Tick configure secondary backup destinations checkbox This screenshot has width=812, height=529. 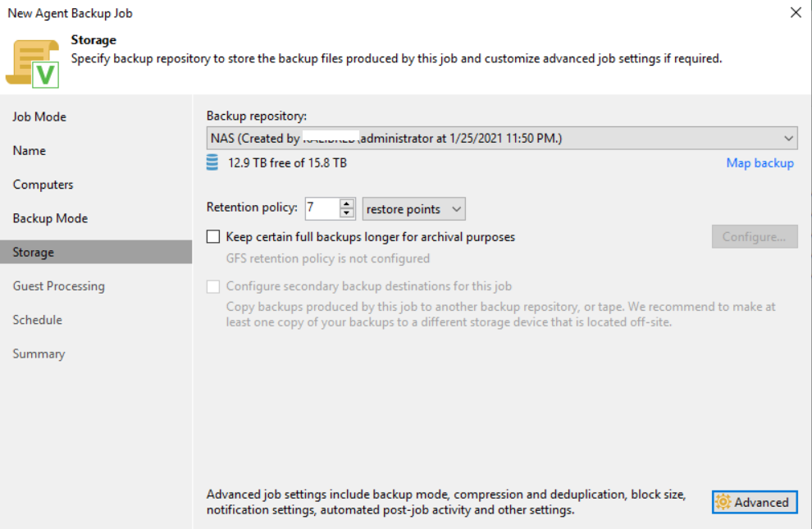[213, 287]
